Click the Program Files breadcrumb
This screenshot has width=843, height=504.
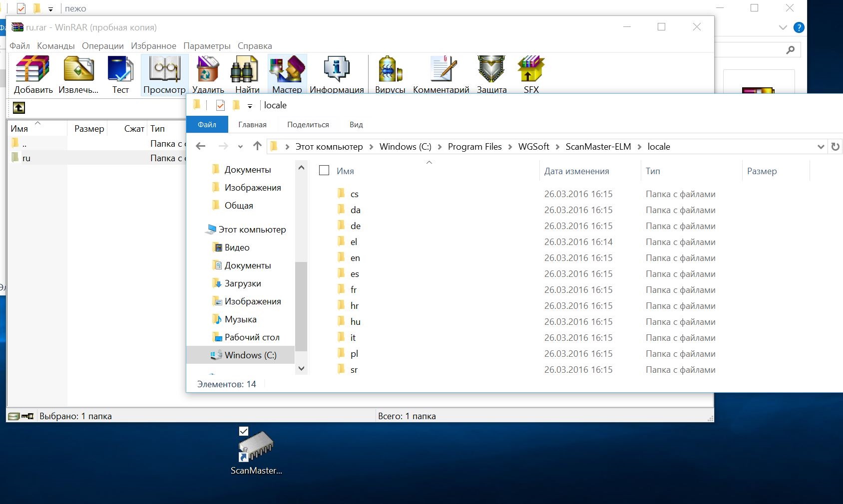[474, 147]
